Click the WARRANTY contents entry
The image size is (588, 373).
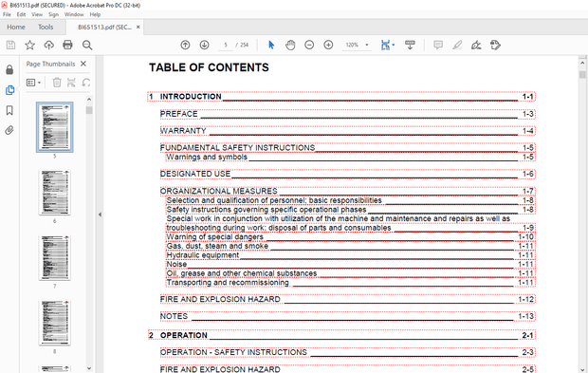pyautogui.click(x=348, y=131)
